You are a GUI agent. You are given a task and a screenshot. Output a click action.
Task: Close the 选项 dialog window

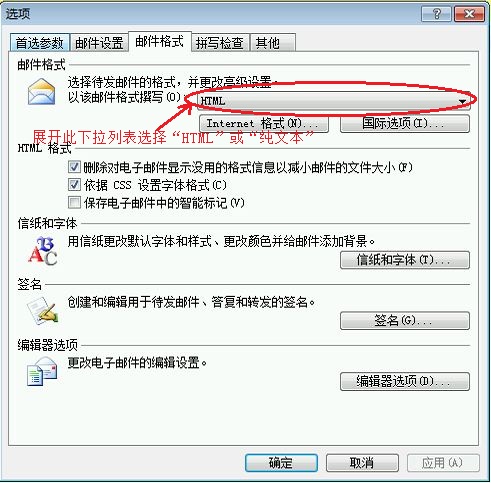coord(469,14)
